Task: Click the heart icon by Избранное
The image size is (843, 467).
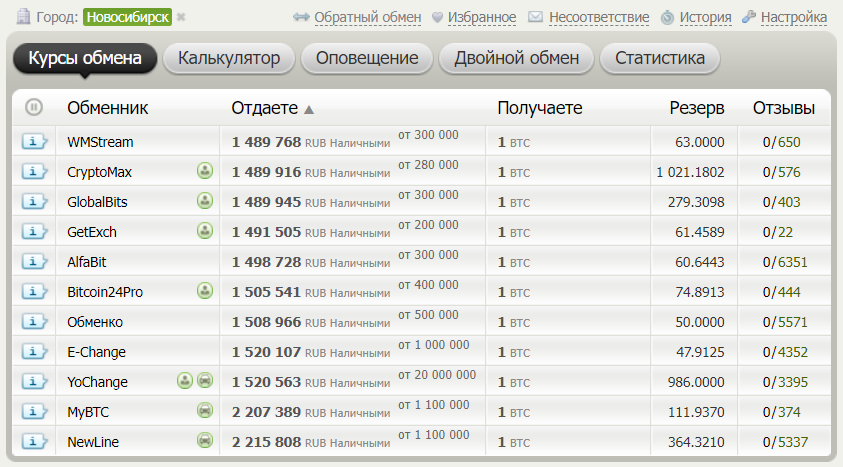Action: 438,18
